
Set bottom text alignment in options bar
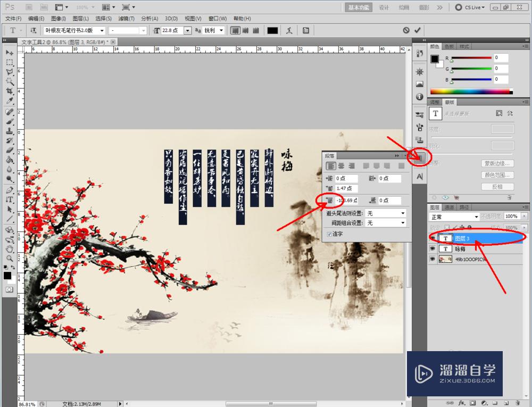coord(256,30)
